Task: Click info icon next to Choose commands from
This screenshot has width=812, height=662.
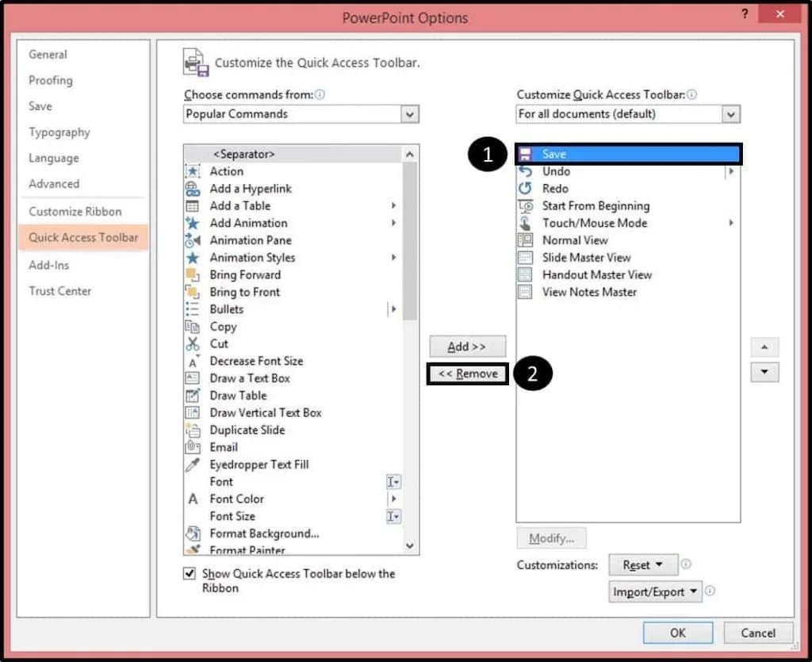Action: (x=320, y=94)
